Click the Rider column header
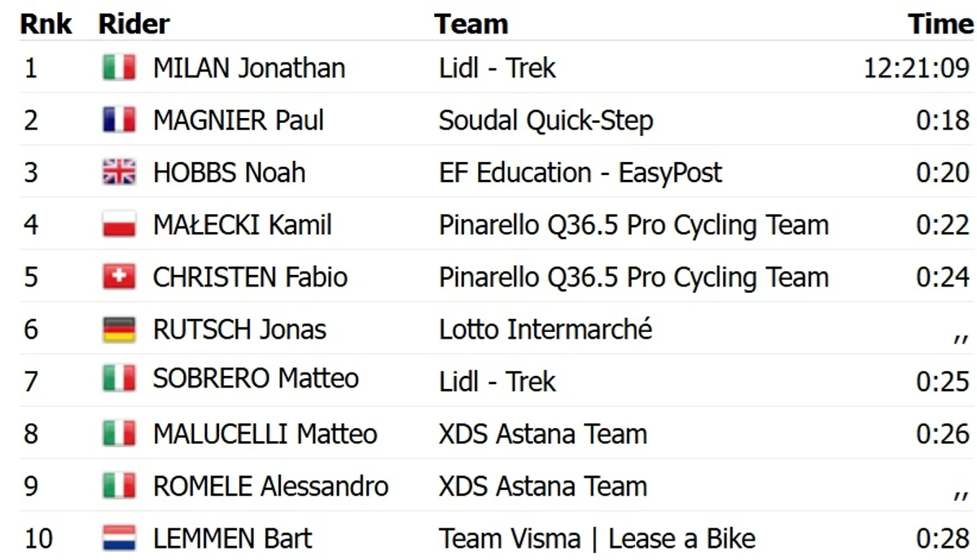The height and width of the screenshot is (560, 977). pos(134,24)
